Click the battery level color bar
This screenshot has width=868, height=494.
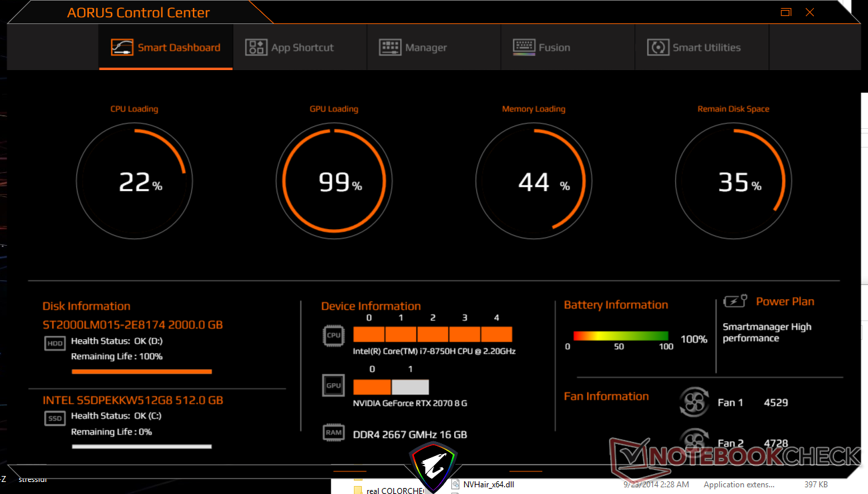click(621, 336)
